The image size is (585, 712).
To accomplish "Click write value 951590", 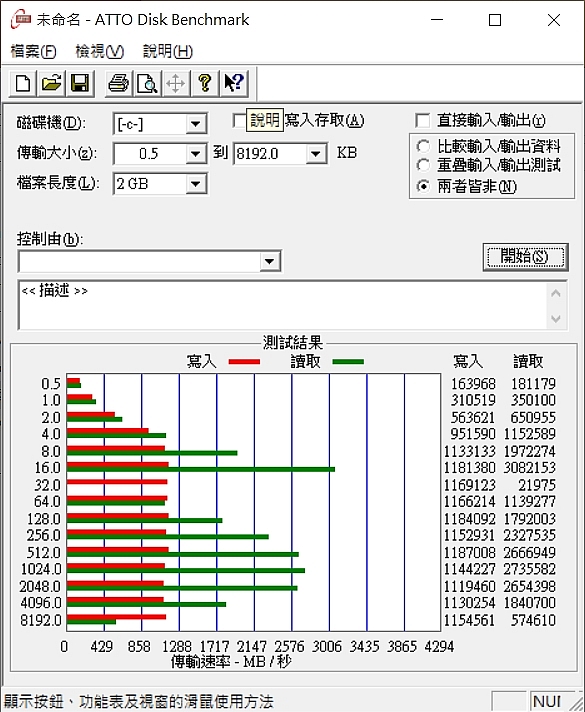I will point(473,434).
